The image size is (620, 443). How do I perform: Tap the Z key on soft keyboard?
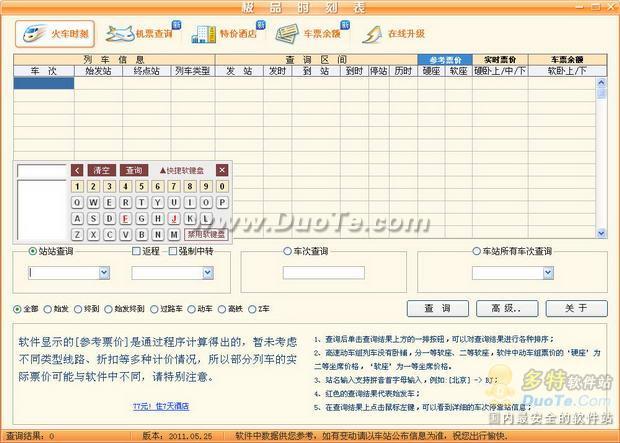tap(77, 235)
